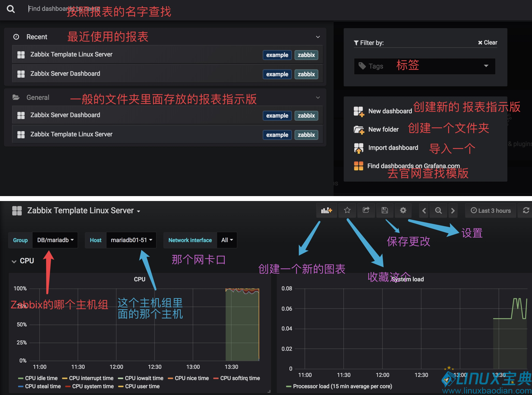
Task: Refresh the dashboard with the refresh icon
Action: (526, 210)
